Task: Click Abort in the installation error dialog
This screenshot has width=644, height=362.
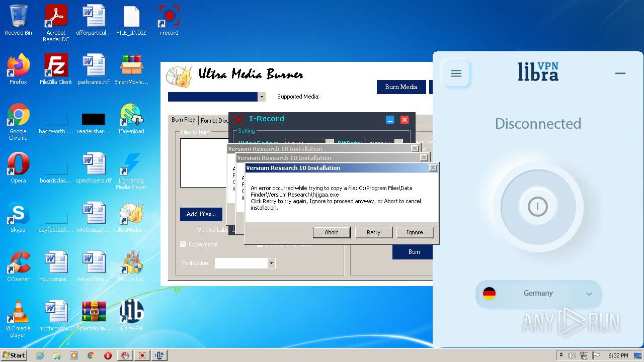Action: click(332, 232)
